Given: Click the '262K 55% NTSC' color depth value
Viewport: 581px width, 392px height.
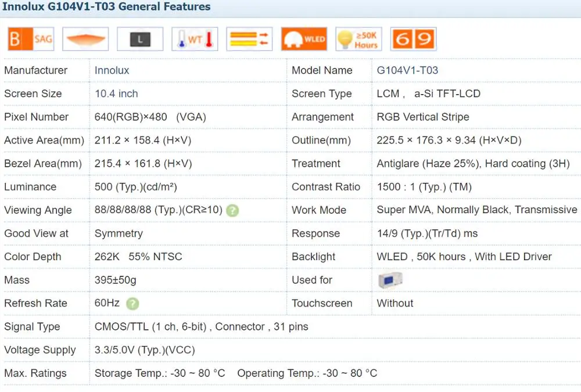Looking at the screenshot, I should pos(138,257).
